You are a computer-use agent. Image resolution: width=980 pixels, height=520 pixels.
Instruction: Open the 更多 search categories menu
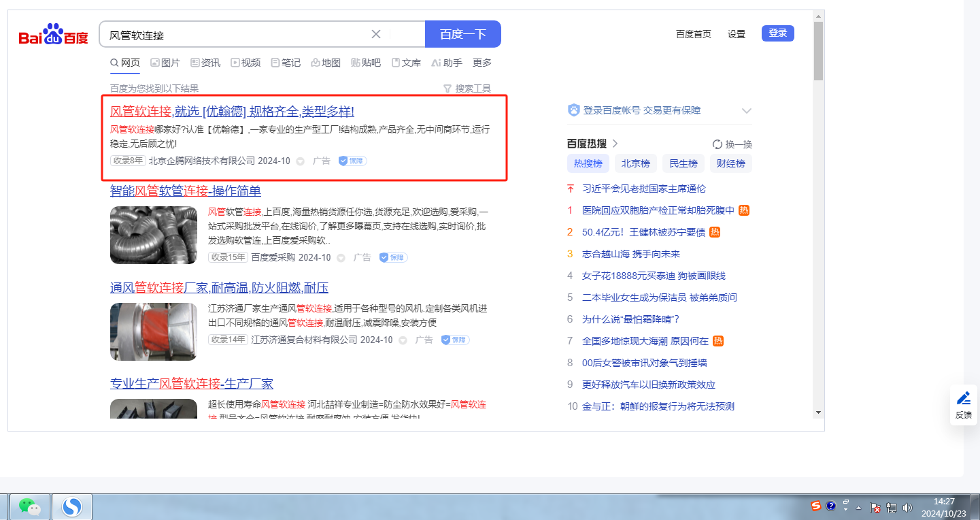(x=481, y=63)
